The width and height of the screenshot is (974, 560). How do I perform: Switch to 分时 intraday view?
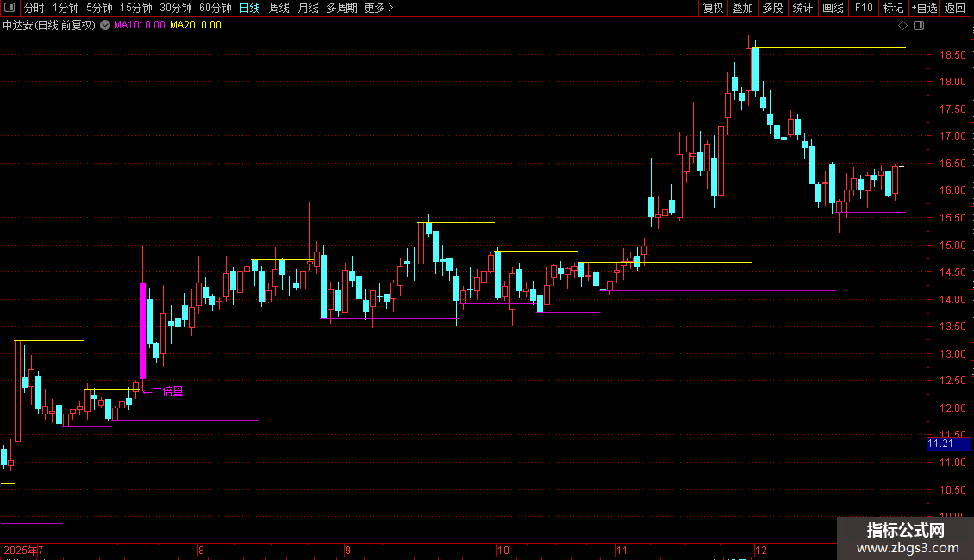[34, 8]
